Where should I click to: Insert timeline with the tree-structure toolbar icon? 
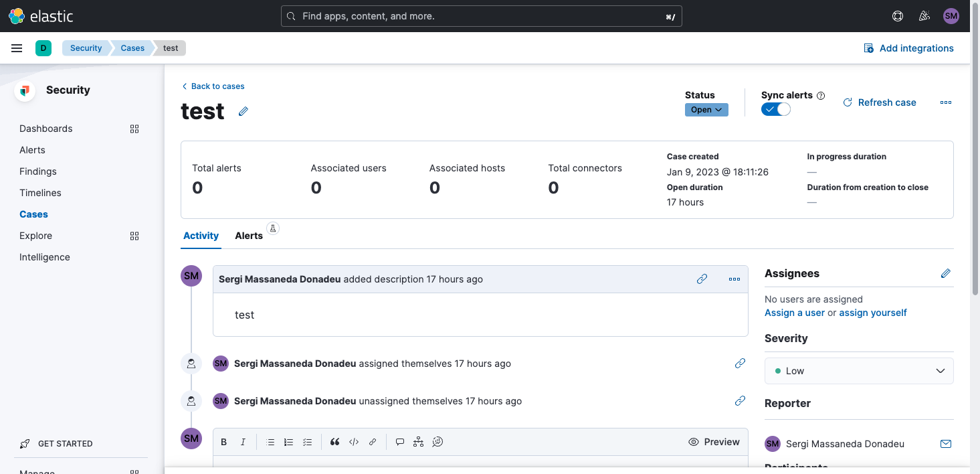click(419, 442)
